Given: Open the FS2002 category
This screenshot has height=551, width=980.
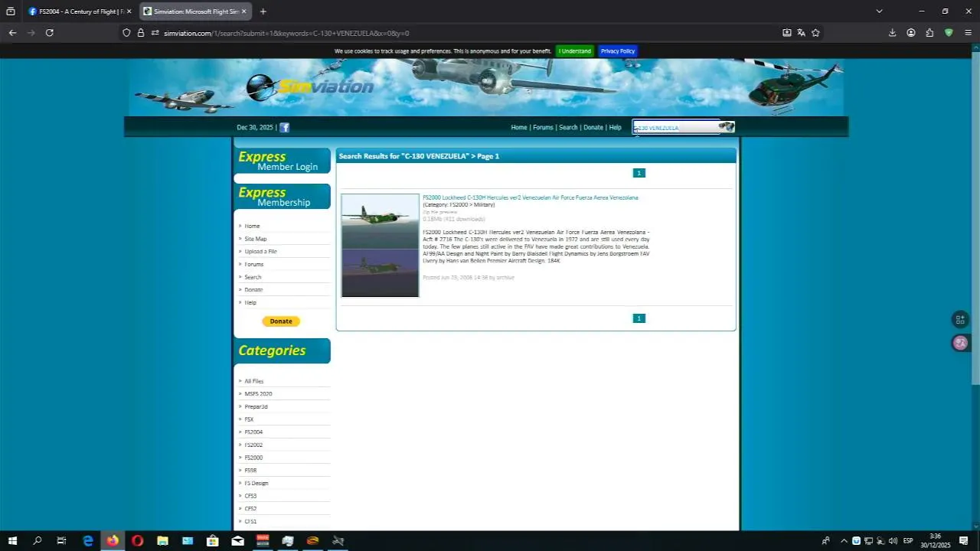Looking at the screenshot, I should [x=253, y=445].
